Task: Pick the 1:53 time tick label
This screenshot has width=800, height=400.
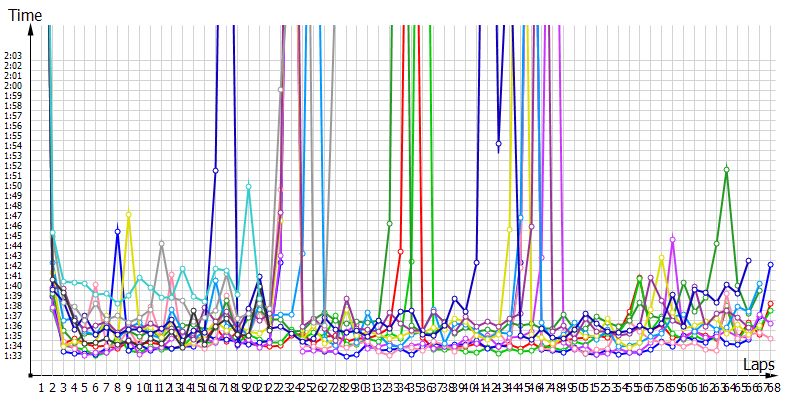Action: 13,156
